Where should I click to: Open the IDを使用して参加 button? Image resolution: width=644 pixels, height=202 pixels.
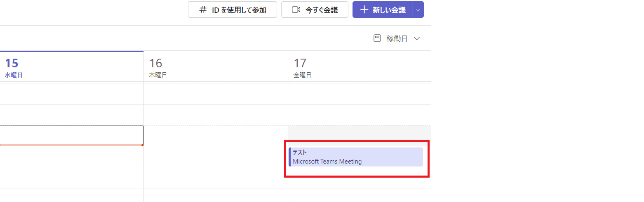233,10
